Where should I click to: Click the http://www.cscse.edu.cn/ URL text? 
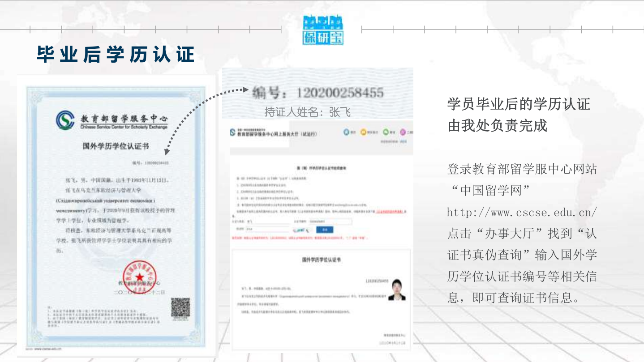click(522, 212)
